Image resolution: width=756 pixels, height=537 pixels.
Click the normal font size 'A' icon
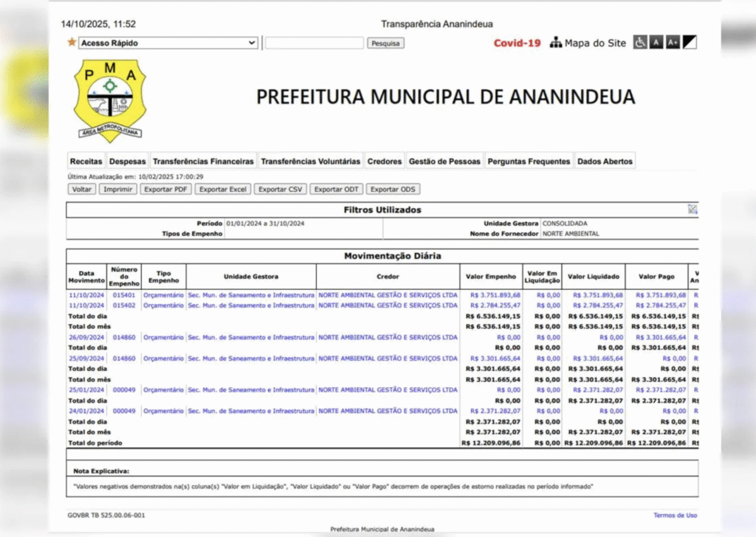coord(656,43)
